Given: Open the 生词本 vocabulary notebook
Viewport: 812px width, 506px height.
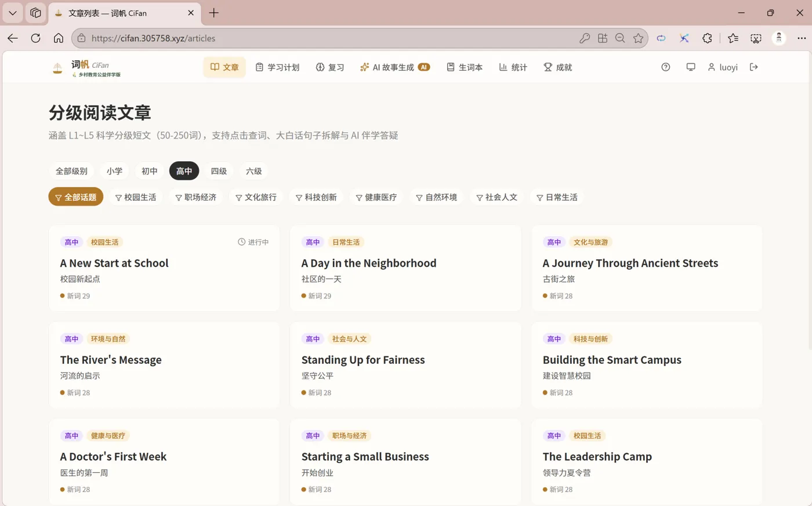Looking at the screenshot, I should point(465,67).
